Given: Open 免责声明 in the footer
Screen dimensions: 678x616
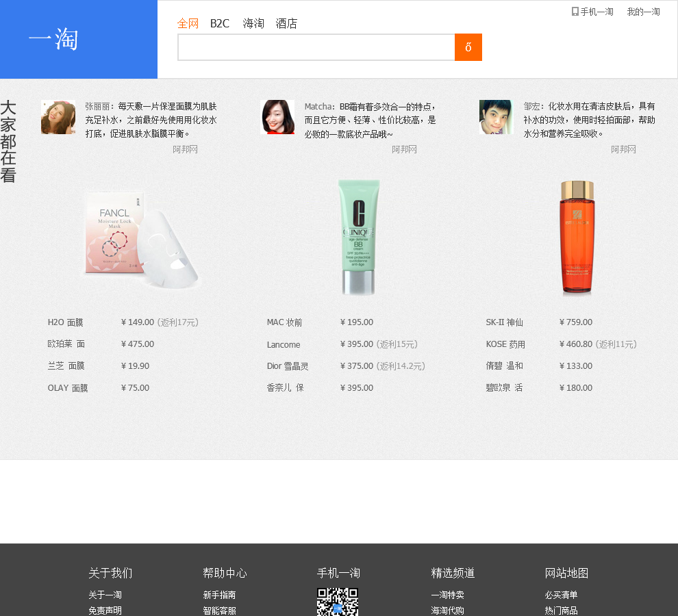Looking at the screenshot, I should pyautogui.click(x=105, y=611).
